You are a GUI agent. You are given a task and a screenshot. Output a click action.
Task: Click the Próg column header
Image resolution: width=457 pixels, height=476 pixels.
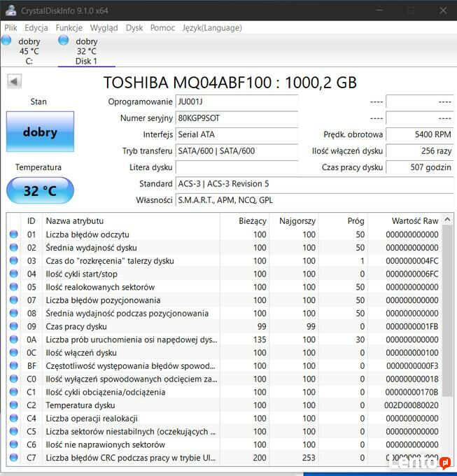pos(343,221)
